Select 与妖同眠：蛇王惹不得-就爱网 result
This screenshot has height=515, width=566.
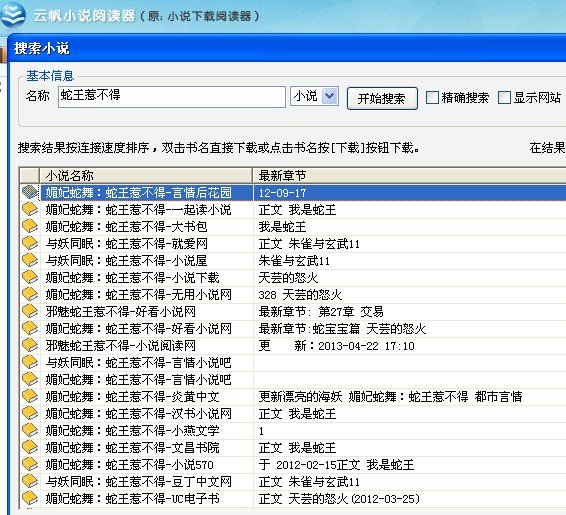(126, 244)
